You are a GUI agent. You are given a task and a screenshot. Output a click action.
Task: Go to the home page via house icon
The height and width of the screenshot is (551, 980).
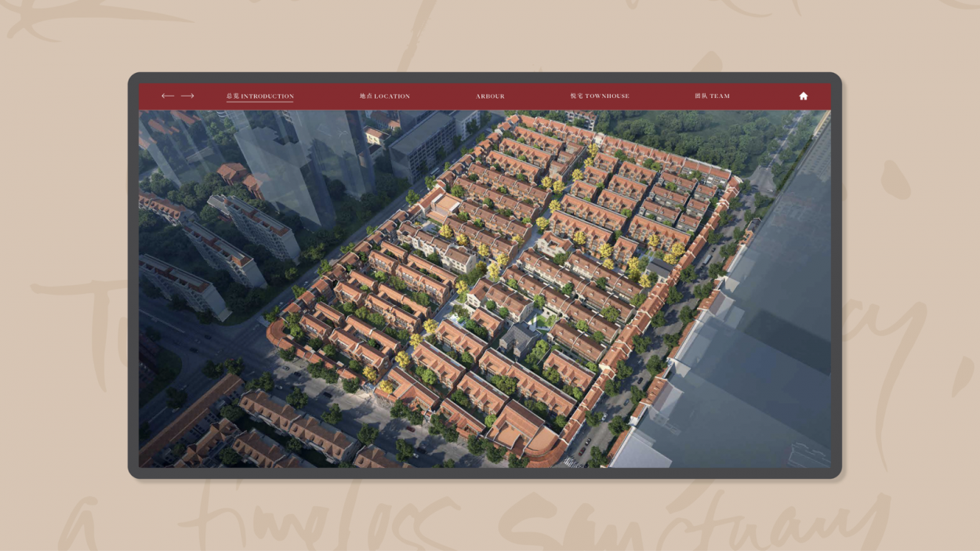pos(803,96)
